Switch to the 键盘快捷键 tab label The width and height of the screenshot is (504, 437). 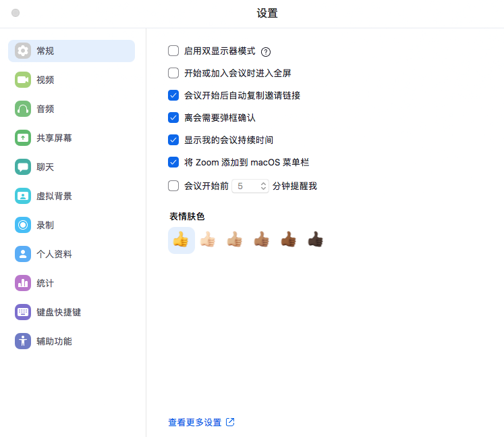click(59, 312)
